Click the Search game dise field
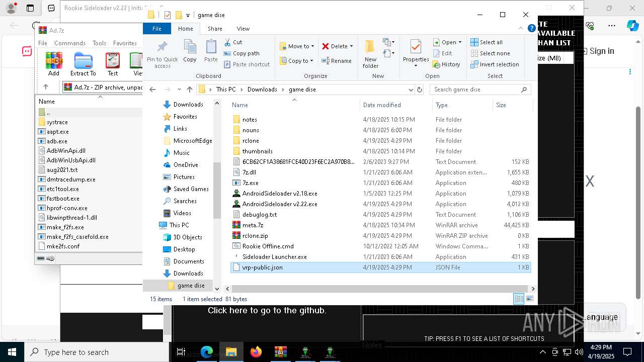 (x=480, y=89)
